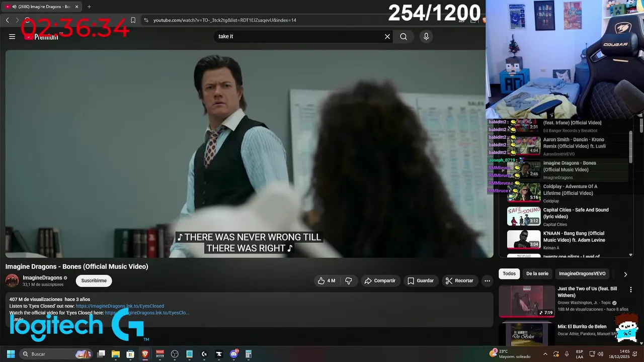
Task: Open the 'Just the Two of Us' thumbnail
Action: click(526, 301)
